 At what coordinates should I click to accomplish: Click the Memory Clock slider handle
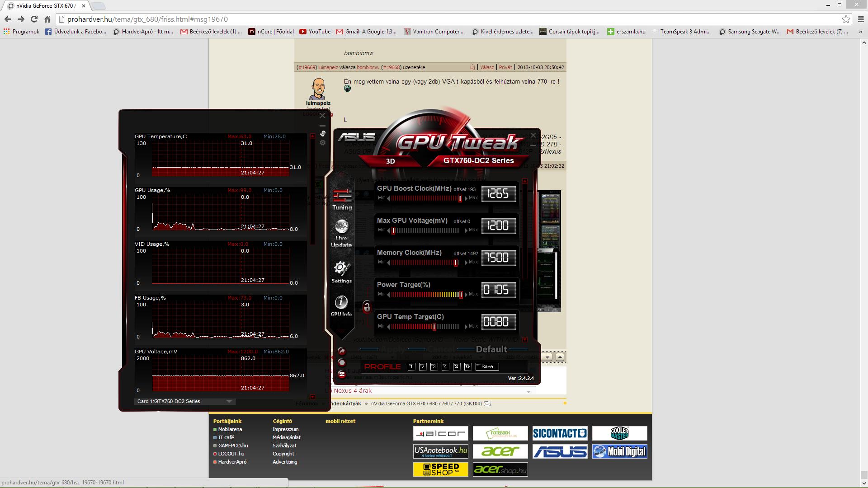coord(456,263)
